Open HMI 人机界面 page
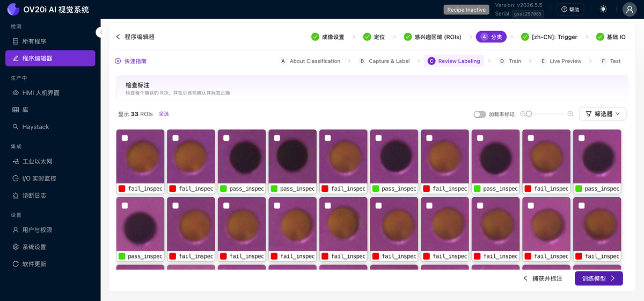Viewport: 644px width, 301px height. coord(50,93)
